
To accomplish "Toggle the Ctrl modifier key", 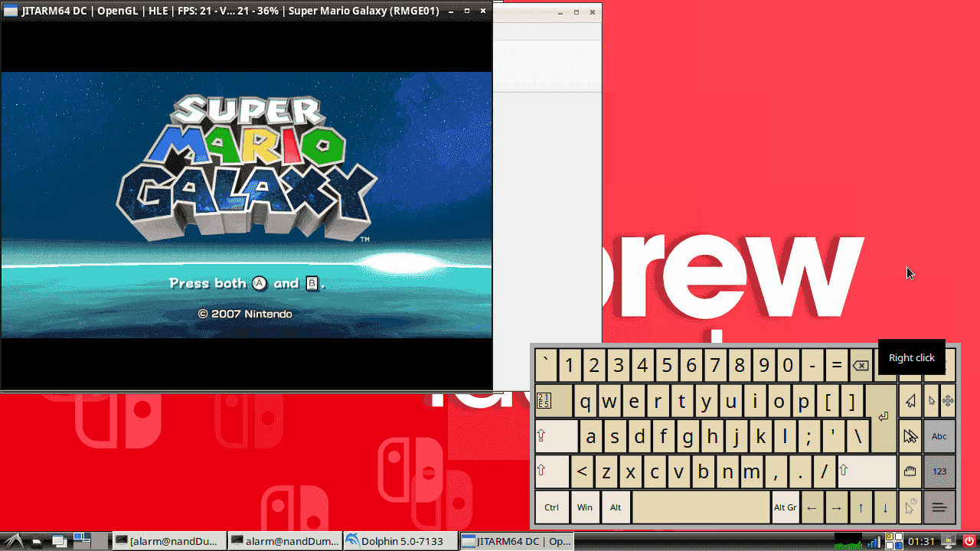I will [552, 507].
